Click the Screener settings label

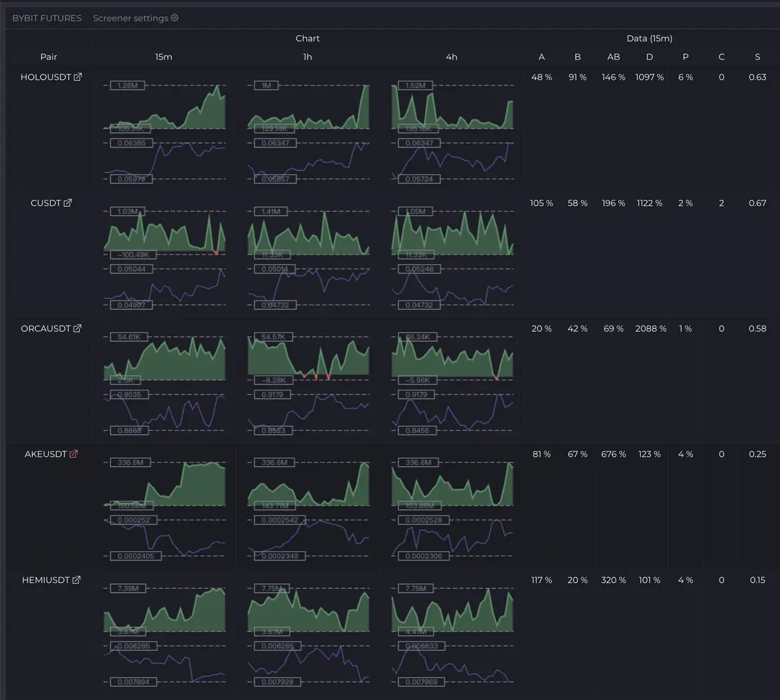coord(130,18)
